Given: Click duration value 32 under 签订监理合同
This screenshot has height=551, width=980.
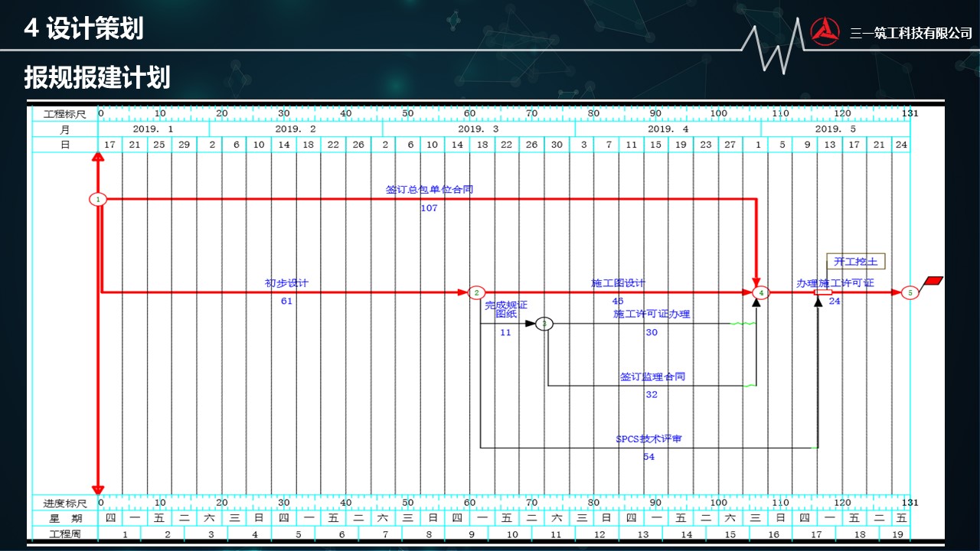Looking at the screenshot, I should [x=652, y=395].
